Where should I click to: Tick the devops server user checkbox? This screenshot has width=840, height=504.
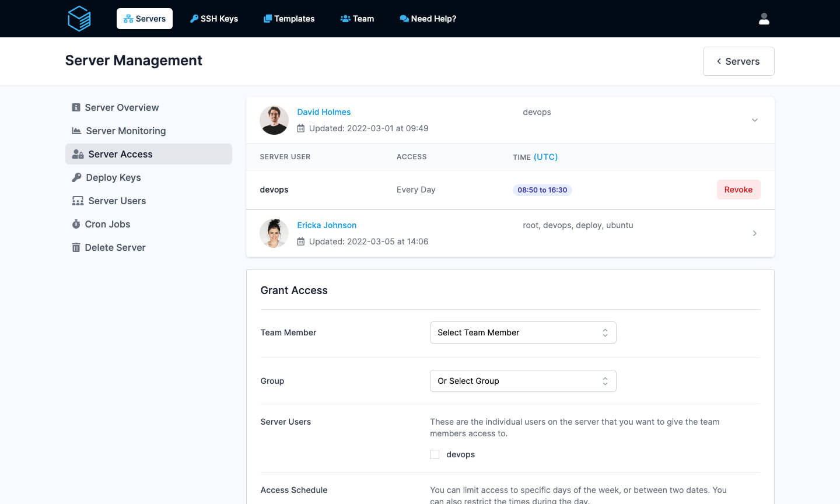pos(435,454)
